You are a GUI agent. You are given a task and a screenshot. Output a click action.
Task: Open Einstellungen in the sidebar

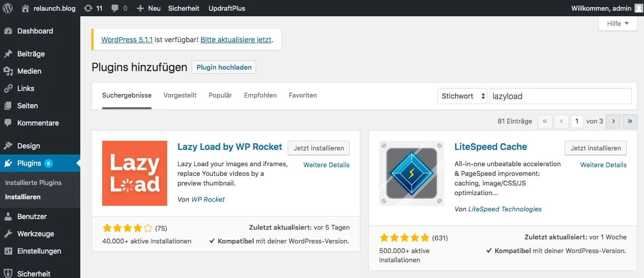point(39,251)
